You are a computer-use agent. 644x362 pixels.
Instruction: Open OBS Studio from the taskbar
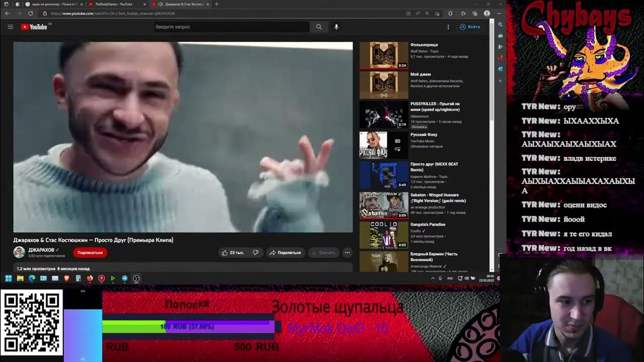136,278
